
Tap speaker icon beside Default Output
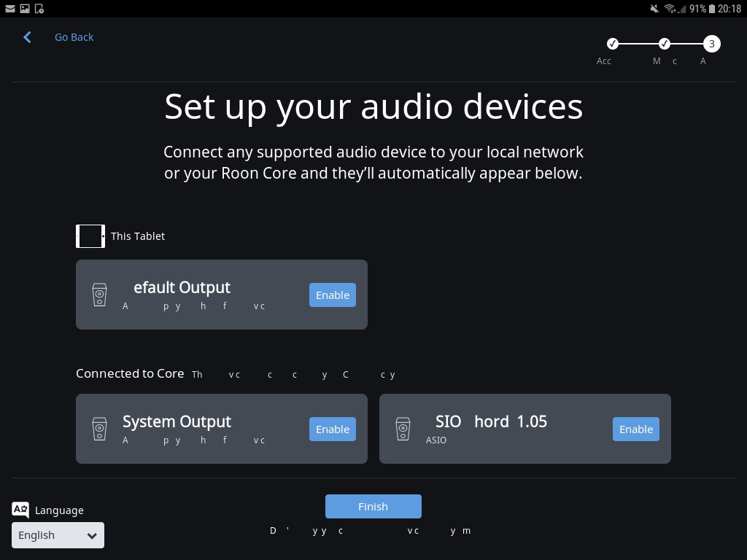coord(99,295)
